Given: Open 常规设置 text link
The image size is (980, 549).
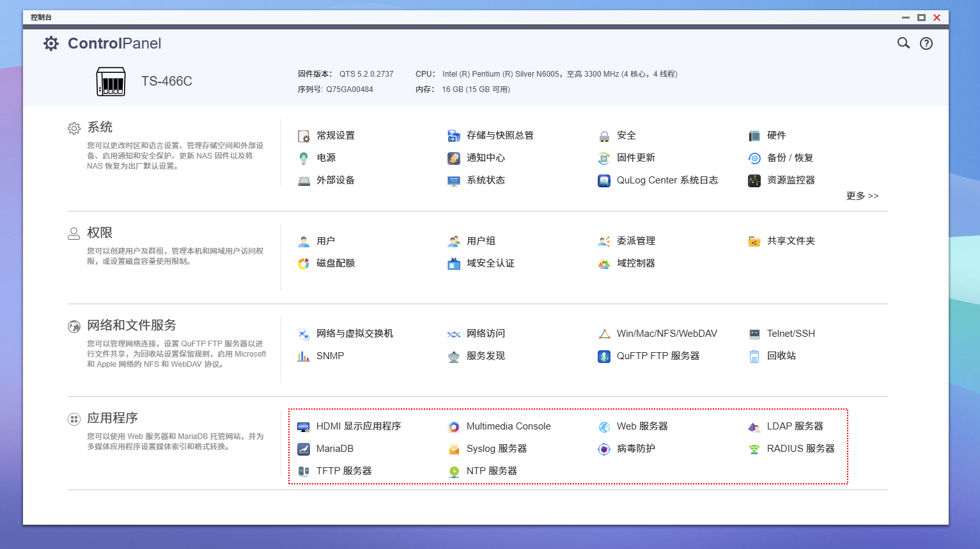Looking at the screenshot, I should pos(336,135).
